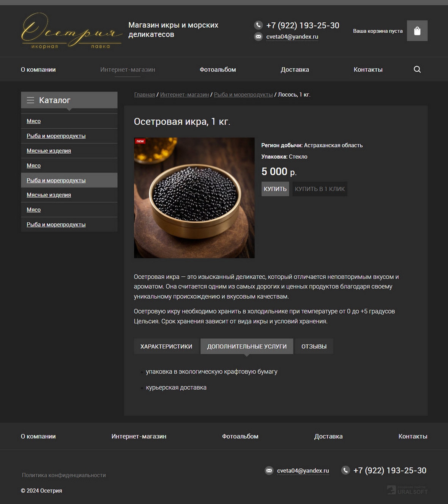The height and width of the screenshot is (504, 448).
Task: Click the footer email envelope icon
Action: (x=269, y=471)
